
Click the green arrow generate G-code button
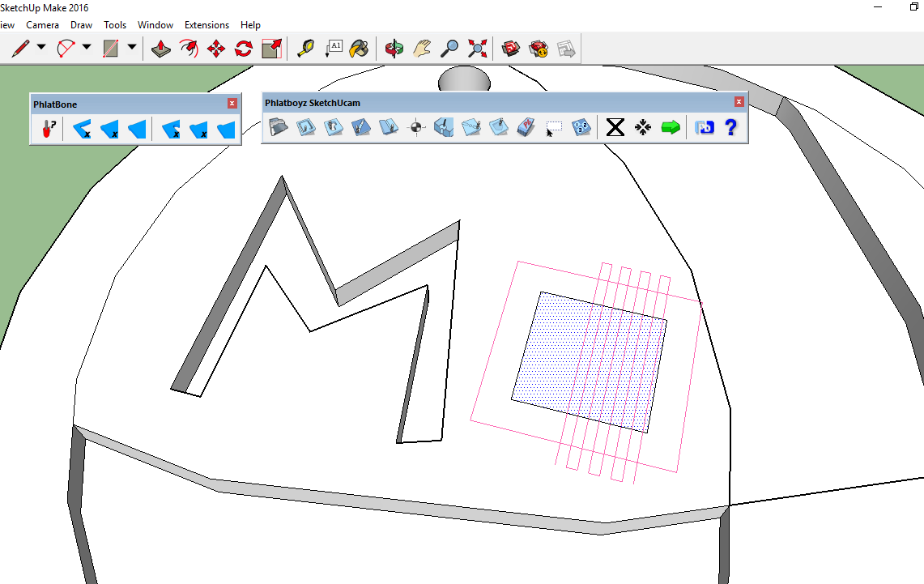670,127
